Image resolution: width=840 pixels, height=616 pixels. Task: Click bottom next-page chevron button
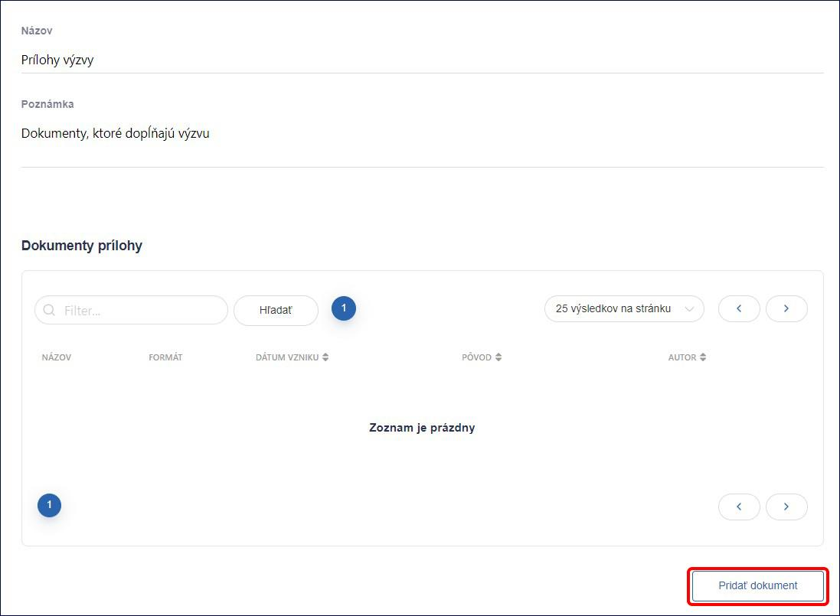tap(786, 507)
